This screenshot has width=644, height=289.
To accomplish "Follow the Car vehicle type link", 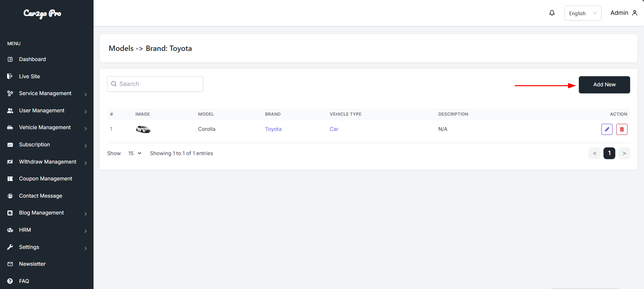I will [334, 129].
